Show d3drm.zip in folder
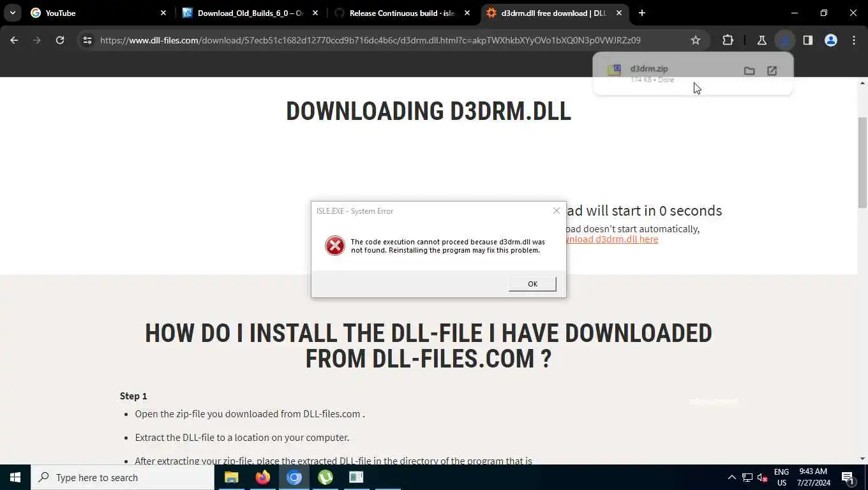The width and height of the screenshot is (868, 490). point(749,71)
